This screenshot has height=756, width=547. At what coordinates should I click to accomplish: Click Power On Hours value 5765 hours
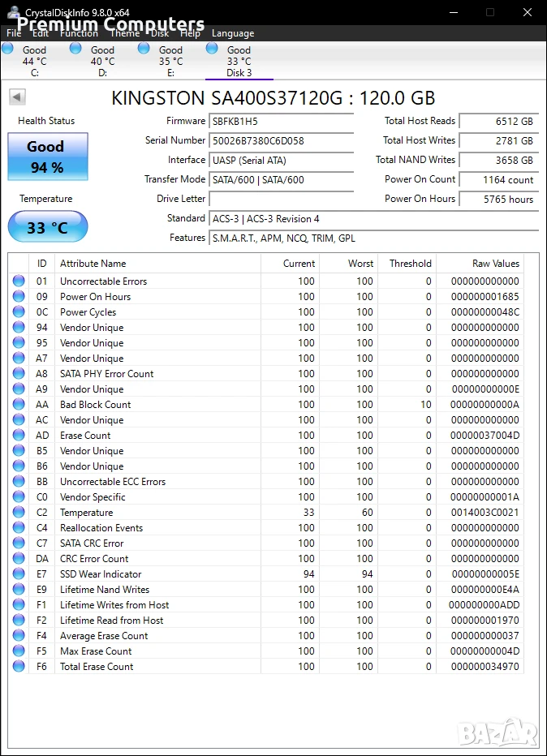tap(499, 199)
